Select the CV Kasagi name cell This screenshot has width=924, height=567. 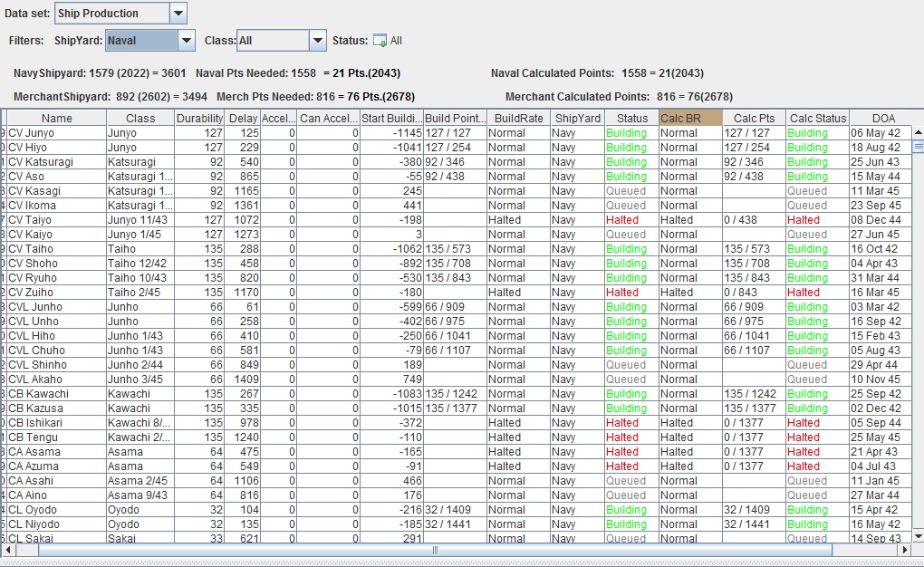pyautogui.click(x=56, y=191)
